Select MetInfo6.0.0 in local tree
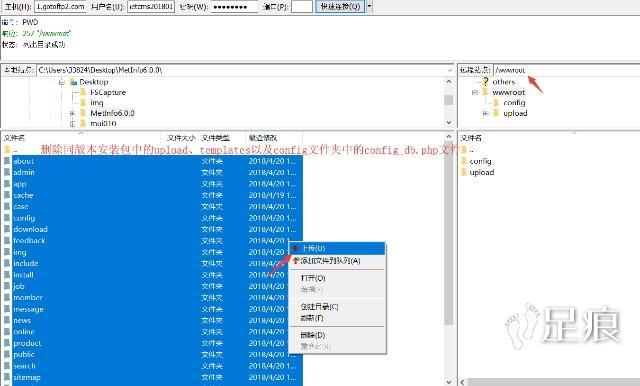 tap(113, 113)
